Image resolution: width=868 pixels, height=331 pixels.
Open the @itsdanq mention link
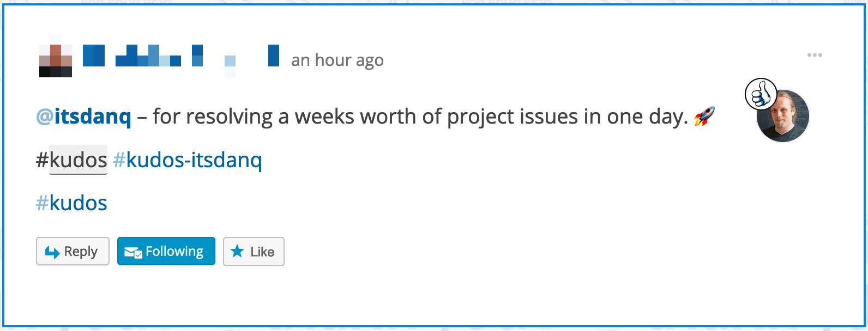[84, 117]
